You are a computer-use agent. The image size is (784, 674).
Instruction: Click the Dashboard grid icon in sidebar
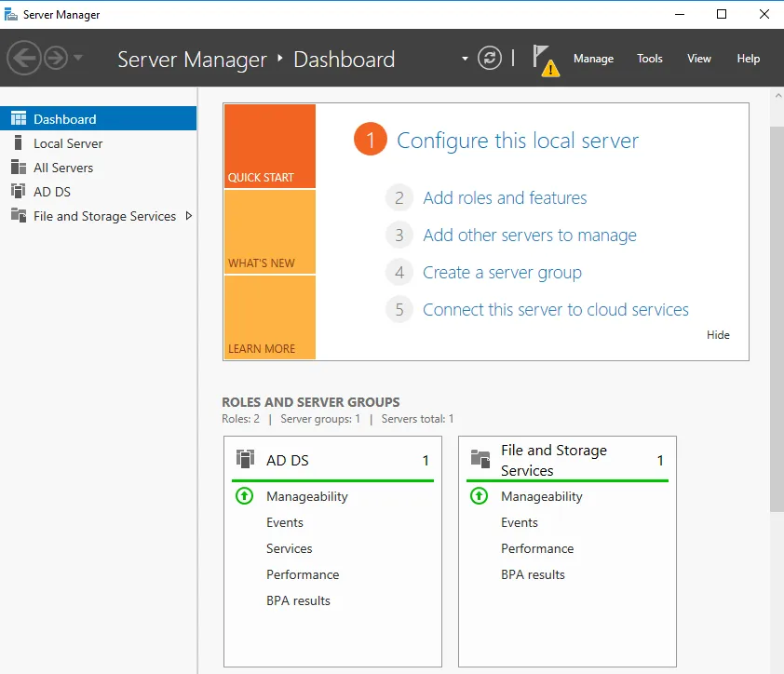(19, 118)
